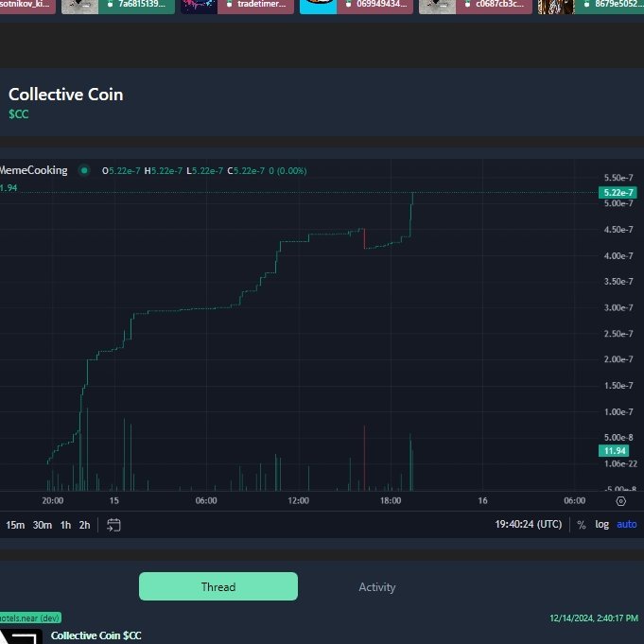The image size is (644, 644).
Task: Open the 069949434 ticker entry
Action: (375, 5)
